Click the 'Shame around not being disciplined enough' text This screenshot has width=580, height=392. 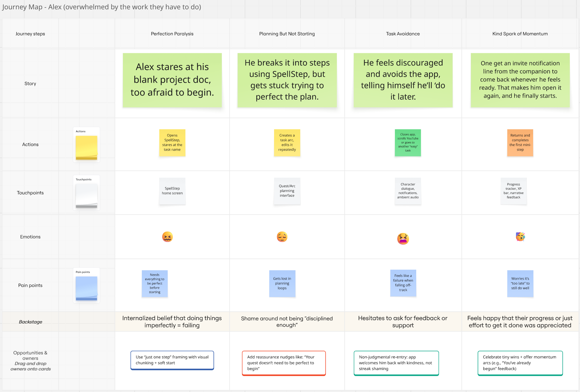(x=287, y=322)
